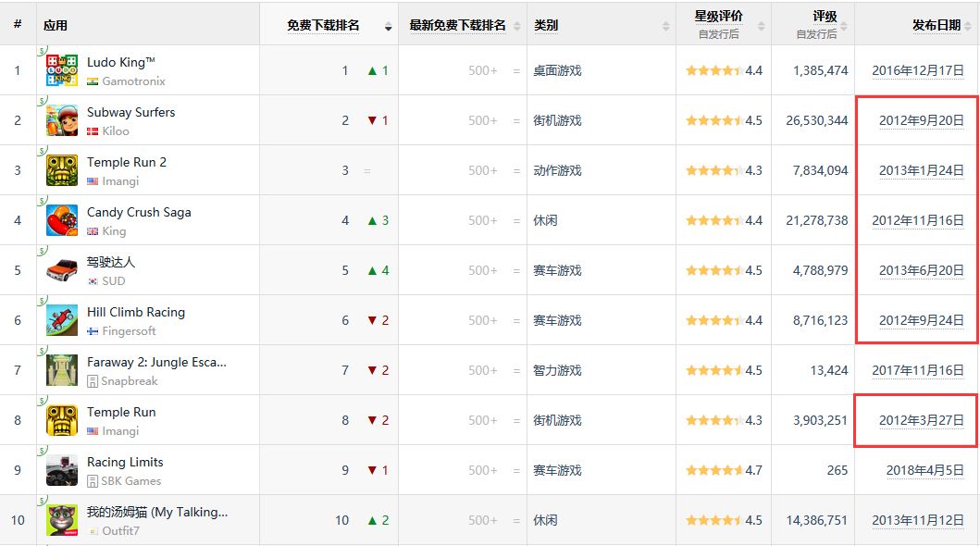Image resolution: width=980 pixels, height=546 pixels.
Task: Open the Kiloo publisher link
Action: point(116,131)
